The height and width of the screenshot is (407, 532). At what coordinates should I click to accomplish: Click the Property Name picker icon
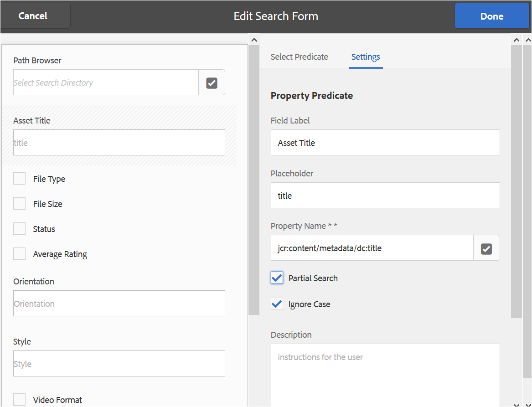tap(486, 248)
